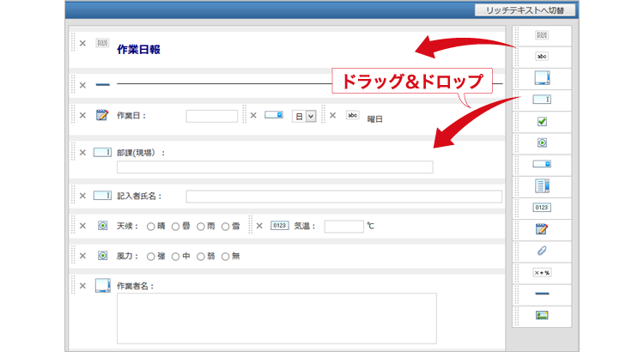Screen dimensions: 644x352
Task: Remove the 作業日報 title row
Action: coord(82,43)
